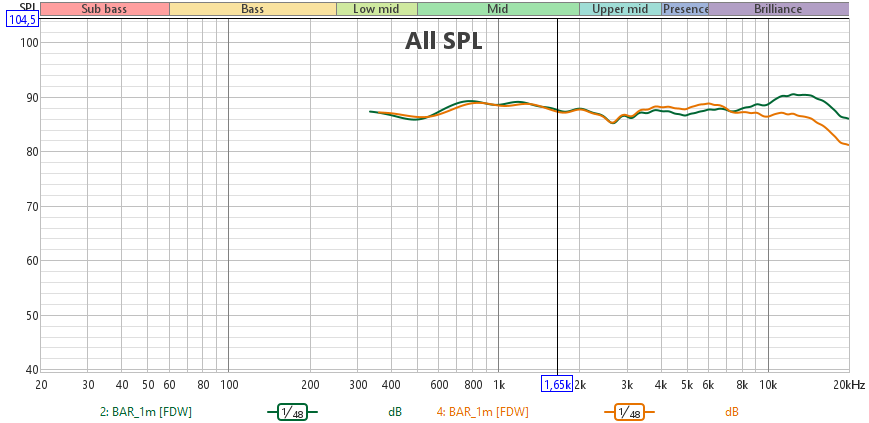Toggle the green 2: BAR_1m [FDW] trace

pos(160,411)
